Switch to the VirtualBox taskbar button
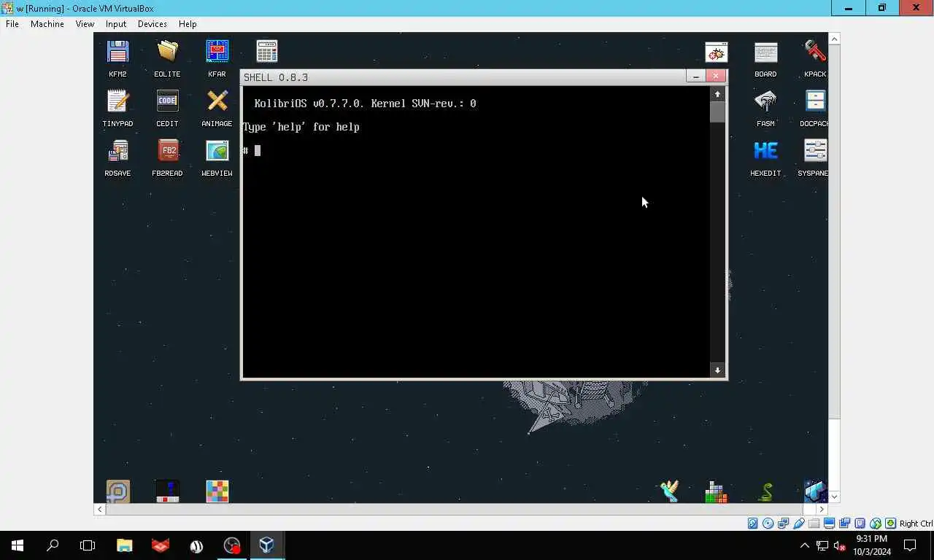Screen dimensions: 934x560 (266, 545)
